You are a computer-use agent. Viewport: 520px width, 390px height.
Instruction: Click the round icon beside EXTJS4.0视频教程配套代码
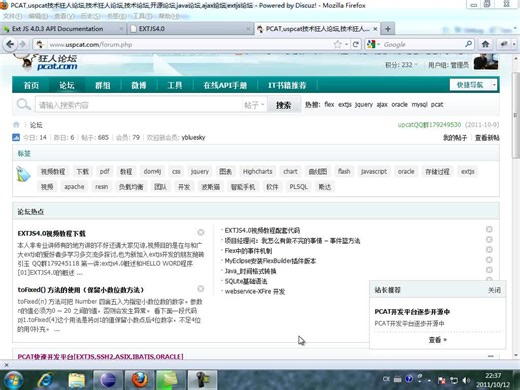(489, 229)
